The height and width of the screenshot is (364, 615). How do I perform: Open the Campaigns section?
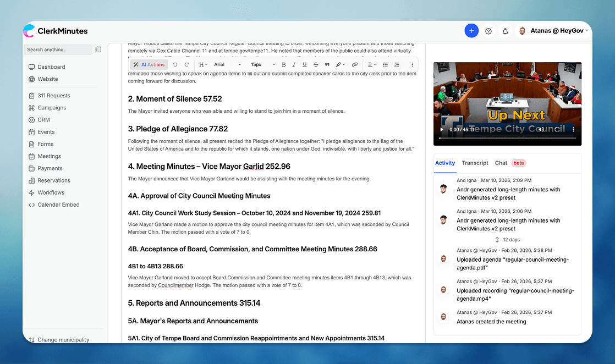coord(52,108)
